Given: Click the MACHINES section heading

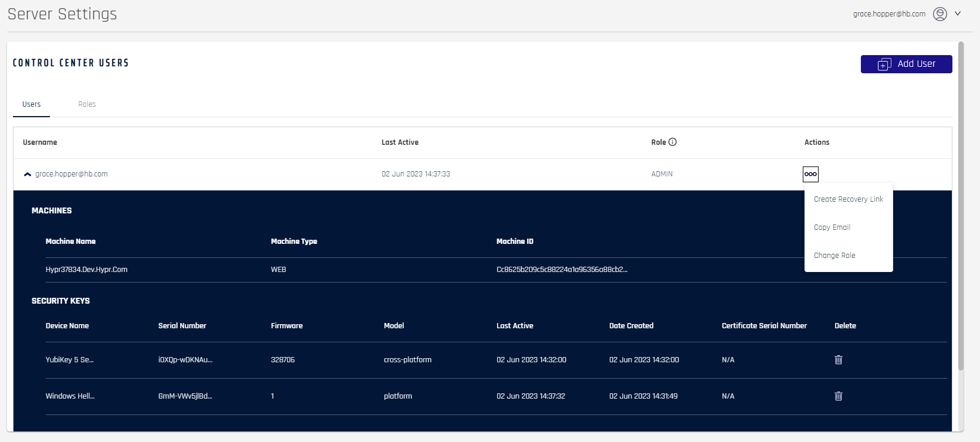Looking at the screenshot, I should pyautogui.click(x=52, y=210).
